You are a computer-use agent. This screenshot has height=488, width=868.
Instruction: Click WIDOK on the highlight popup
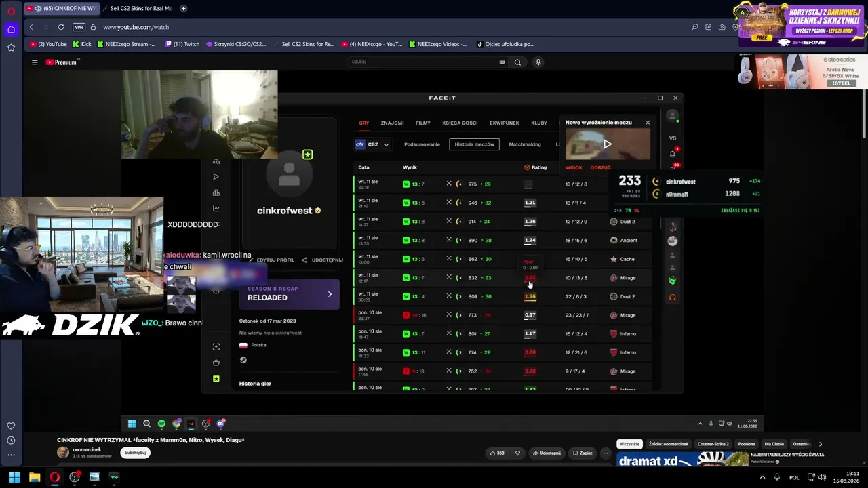click(x=574, y=167)
